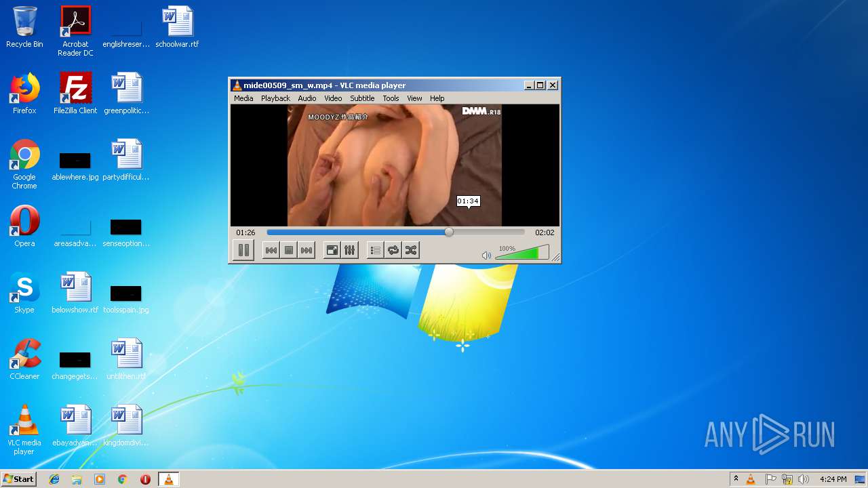Open network tray icon
This screenshot has width=868, height=488.
coord(787,479)
